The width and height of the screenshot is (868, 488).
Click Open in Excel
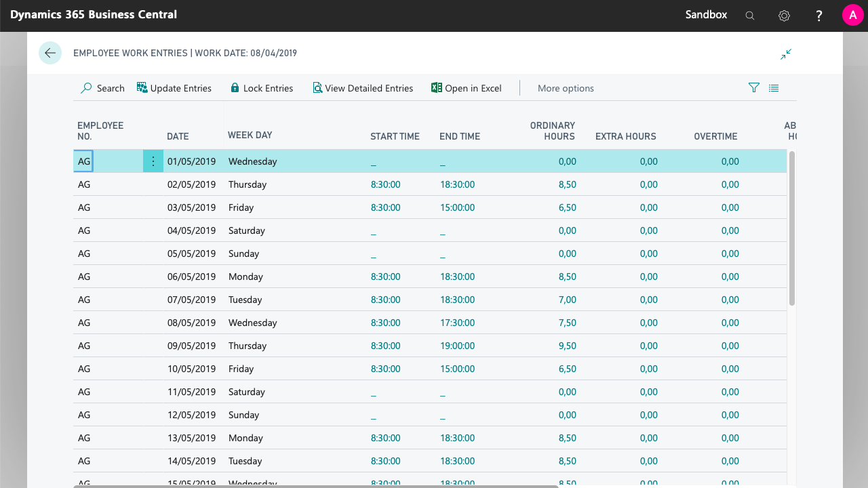click(467, 88)
